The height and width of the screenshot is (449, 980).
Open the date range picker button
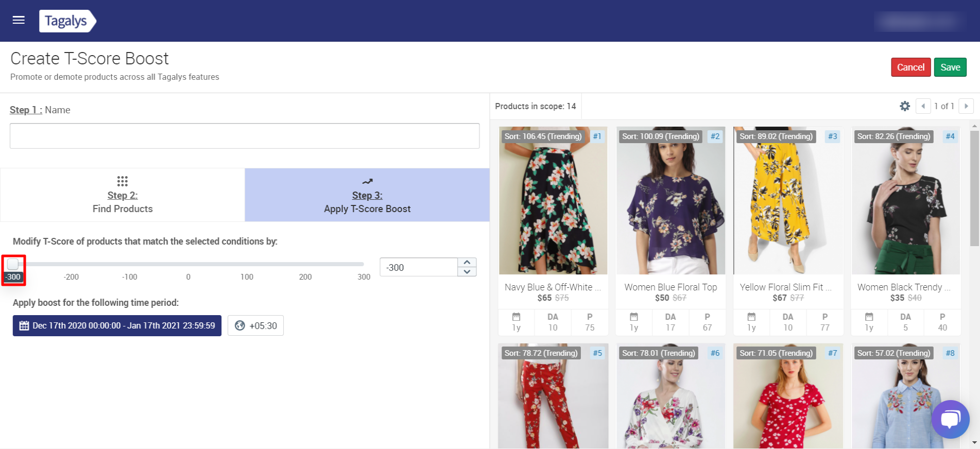pos(117,325)
